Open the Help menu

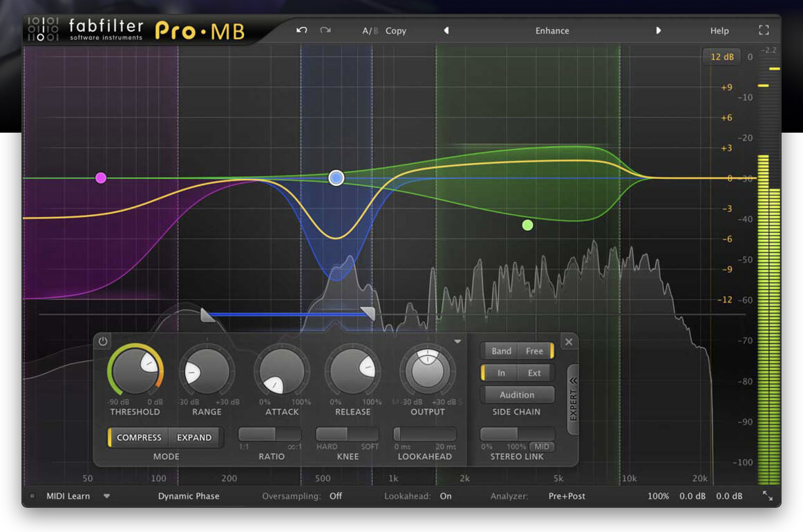tap(719, 30)
